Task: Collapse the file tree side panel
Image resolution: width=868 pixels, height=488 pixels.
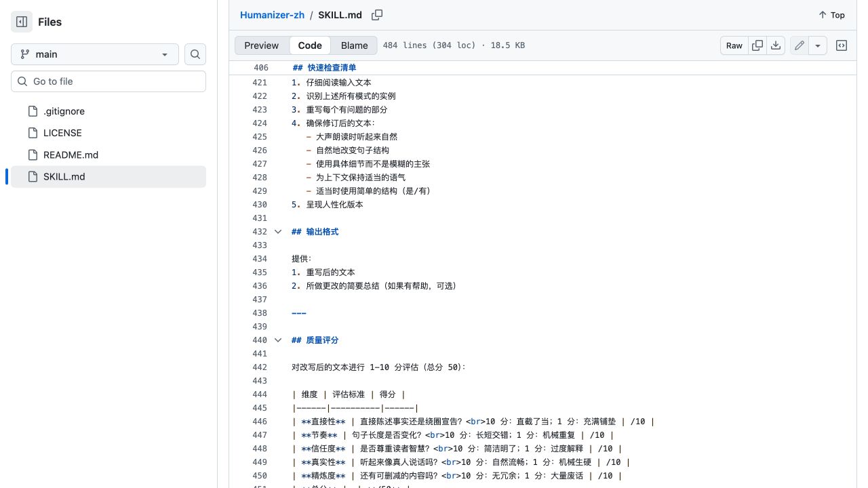Action: (x=22, y=22)
